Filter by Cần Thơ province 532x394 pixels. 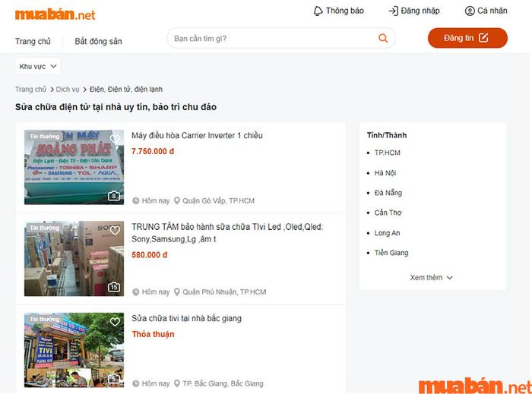pos(388,213)
